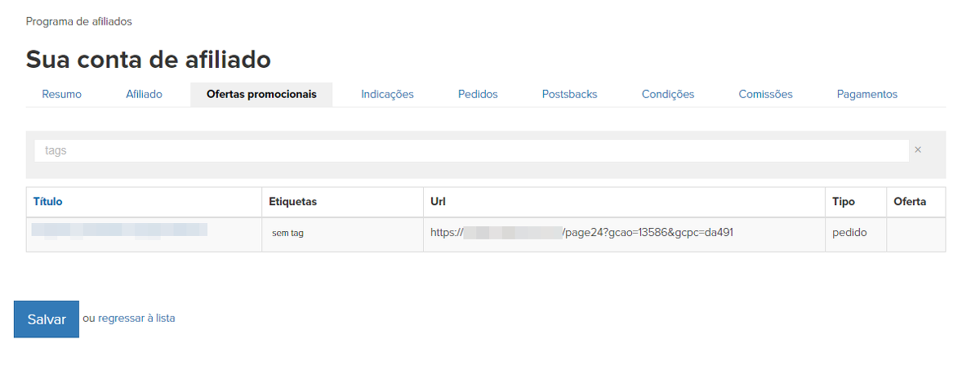Follow the regressar à lista link
The width and height of the screenshot is (980, 375).
pos(136,319)
